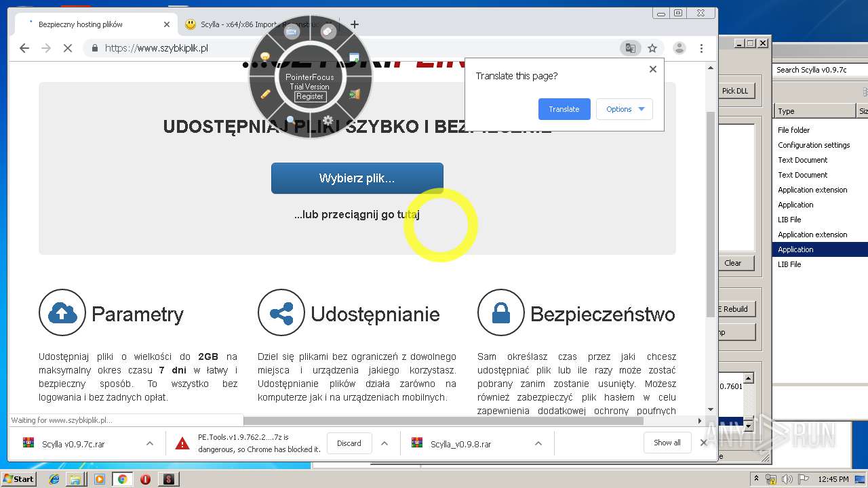Close the Bezpieczny hosting plików tab
The width and height of the screenshot is (868, 488).
pyautogui.click(x=167, y=24)
